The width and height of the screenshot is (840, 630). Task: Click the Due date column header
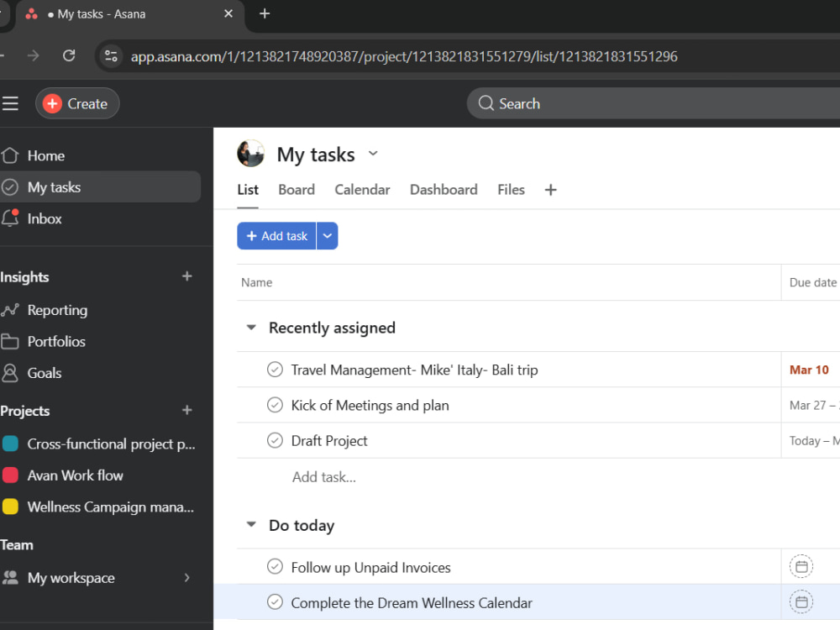[812, 282]
